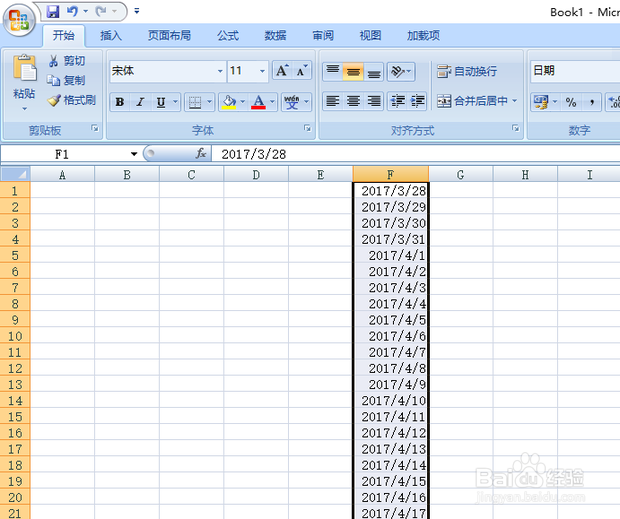Apply cell borders button
The height and width of the screenshot is (519, 620).
pos(195,102)
